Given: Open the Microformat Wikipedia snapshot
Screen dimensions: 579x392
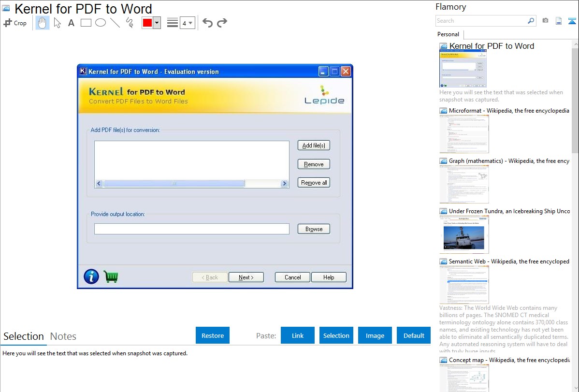Looking at the screenshot, I should coord(464,134).
